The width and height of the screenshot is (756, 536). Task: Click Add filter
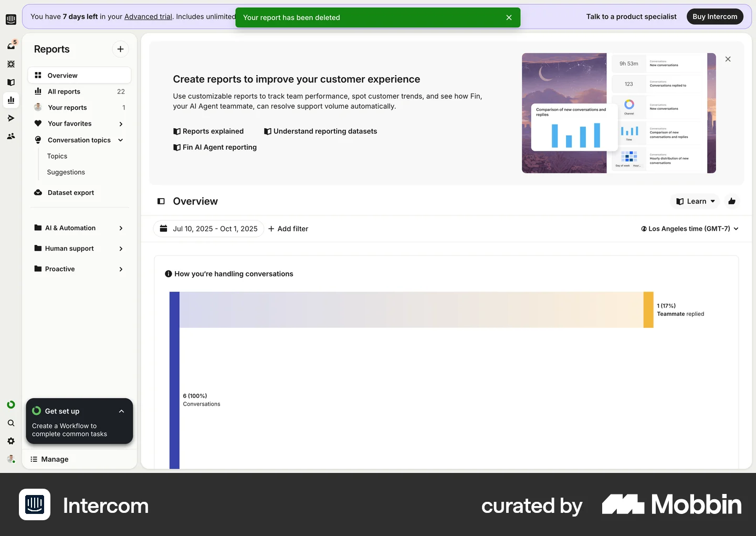tap(288, 229)
